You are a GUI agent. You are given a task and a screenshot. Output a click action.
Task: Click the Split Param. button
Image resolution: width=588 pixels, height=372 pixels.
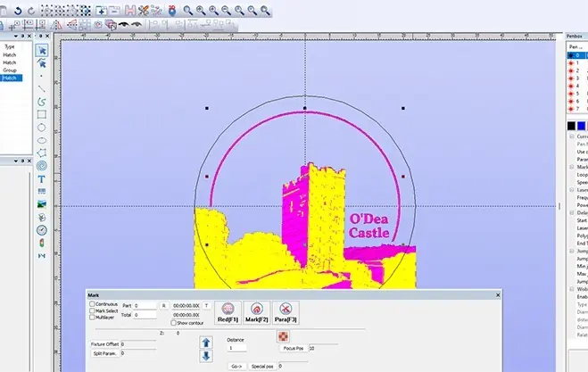(105, 353)
